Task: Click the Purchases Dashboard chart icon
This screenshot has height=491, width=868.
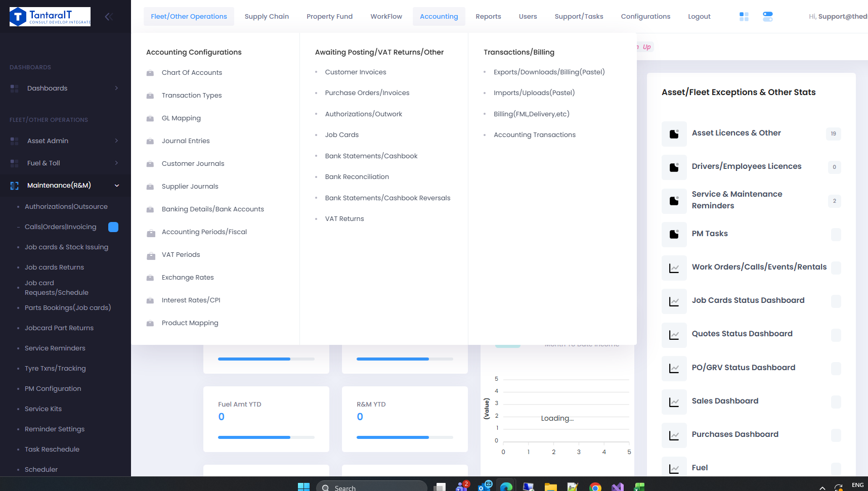Action: pyautogui.click(x=674, y=435)
